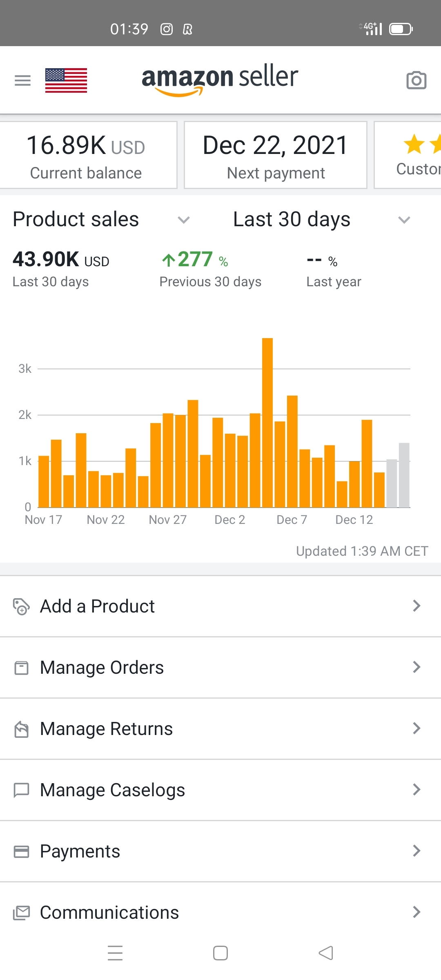Expand the Product sales dropdown
This screenshot has width=441, height=980.
point(183,220)
